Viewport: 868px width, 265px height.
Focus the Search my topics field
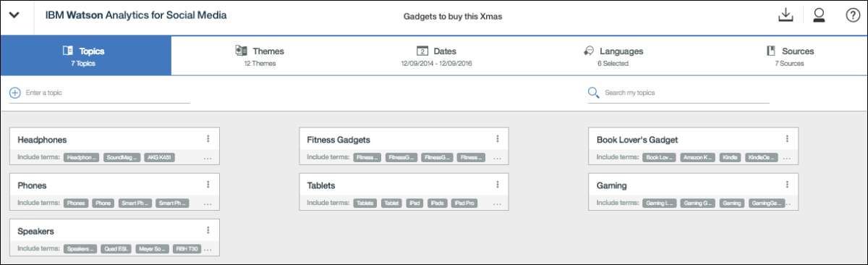coord(678,93)
